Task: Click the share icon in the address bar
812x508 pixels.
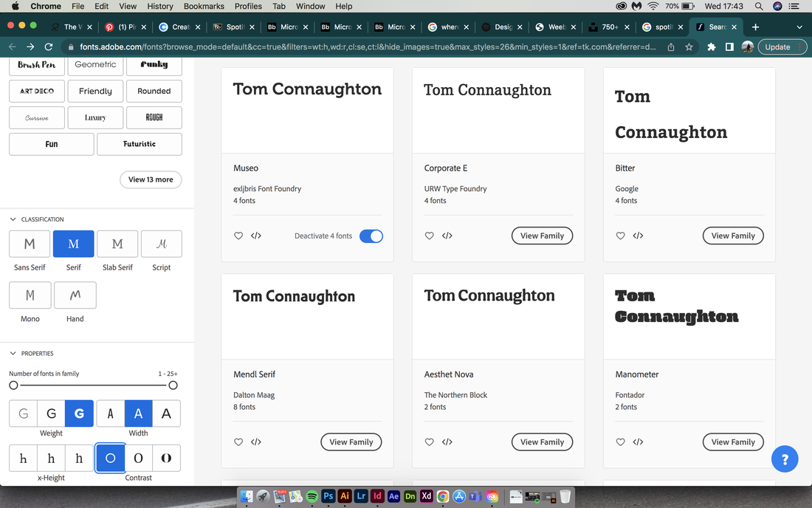Action: (670, 47)
